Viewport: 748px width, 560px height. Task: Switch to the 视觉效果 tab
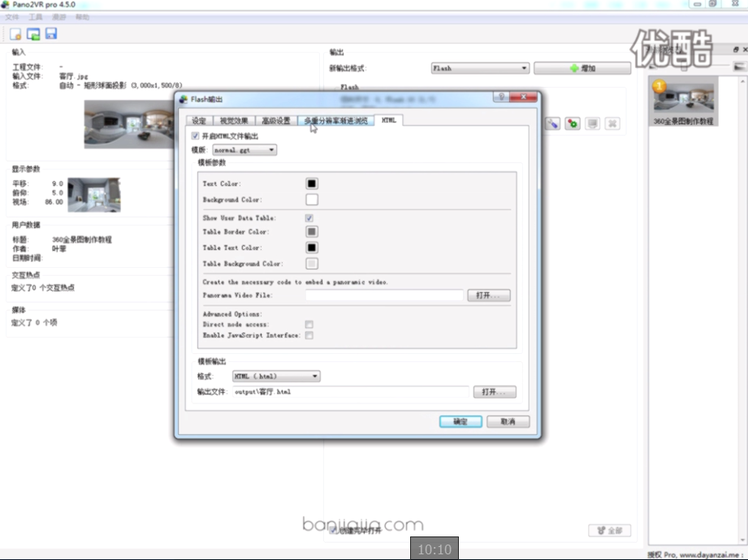pos(234,121)
